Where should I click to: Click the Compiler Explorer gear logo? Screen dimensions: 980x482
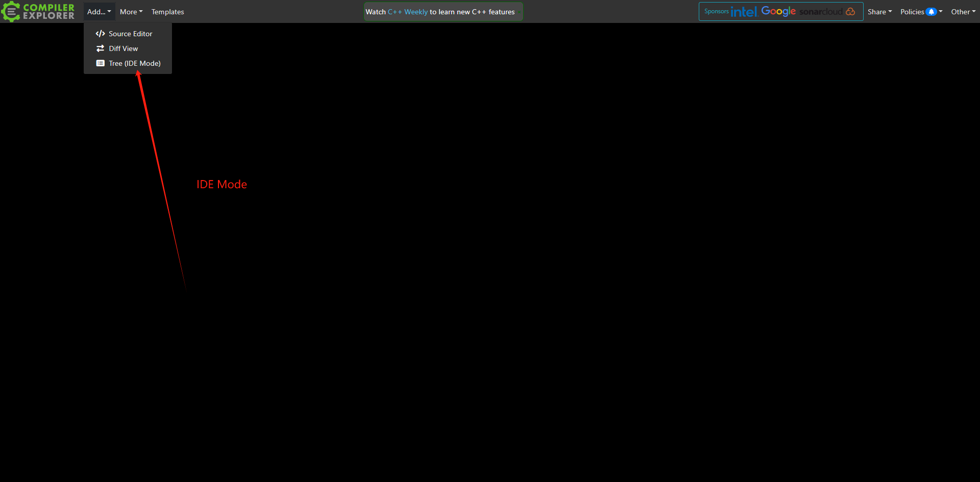11,11
